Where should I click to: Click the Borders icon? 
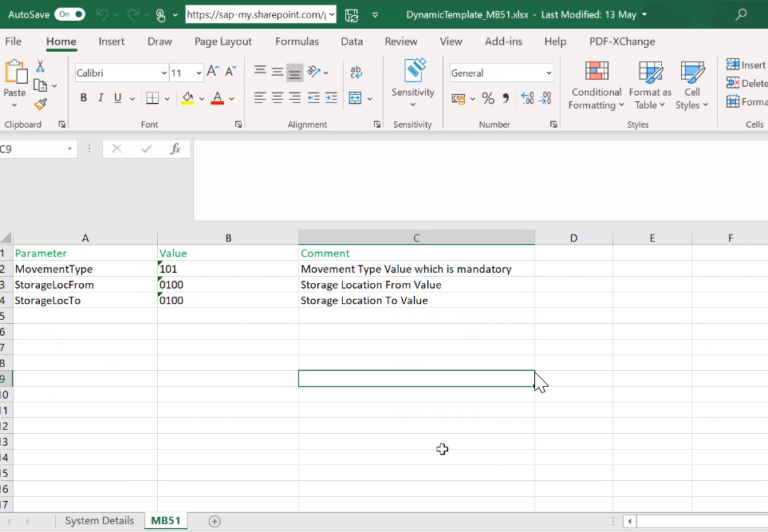pos(152,98)
